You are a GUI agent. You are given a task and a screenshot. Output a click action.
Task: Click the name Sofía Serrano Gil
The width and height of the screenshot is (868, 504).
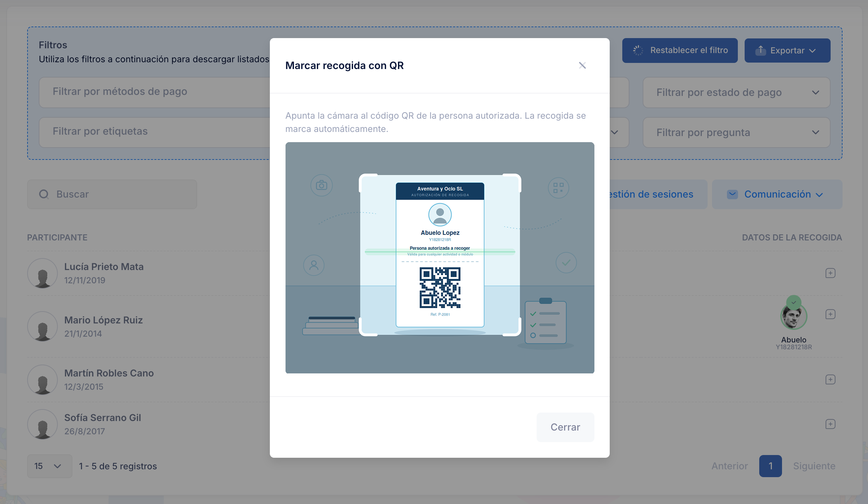pyautogui.click(x=103, y=418)
